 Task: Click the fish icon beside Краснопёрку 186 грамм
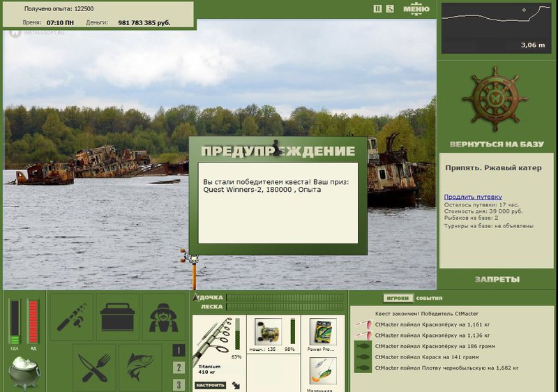pyautogui.click(x=363, y=346)
